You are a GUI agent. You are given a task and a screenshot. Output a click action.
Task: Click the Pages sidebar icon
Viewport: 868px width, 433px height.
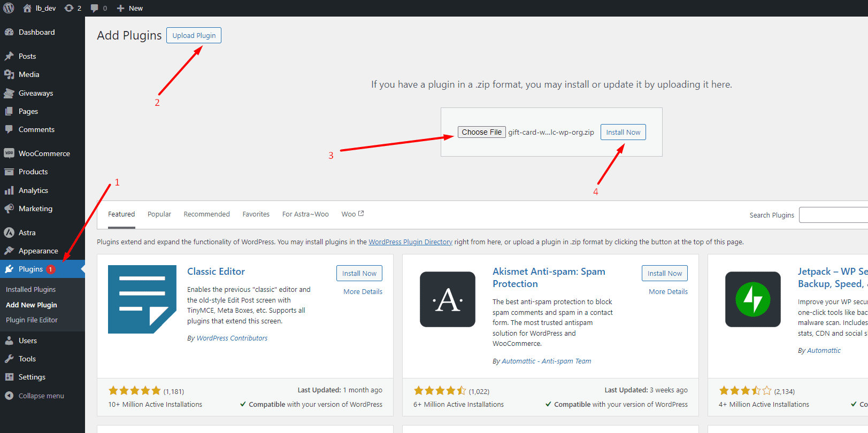click(x=9, y=111)
